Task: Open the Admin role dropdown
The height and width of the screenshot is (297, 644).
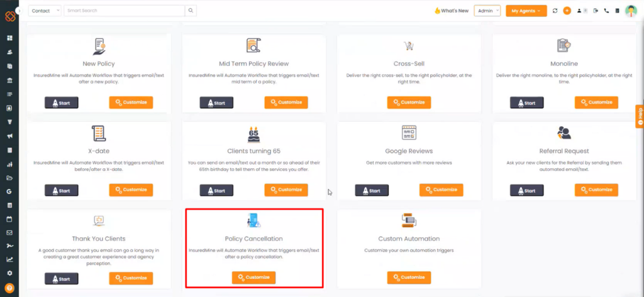Action: (487, 11)
